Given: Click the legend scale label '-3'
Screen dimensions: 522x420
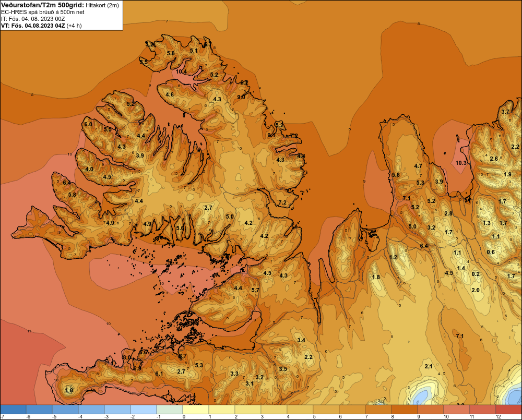Looking at the screenshot, I should pos(106,417).
